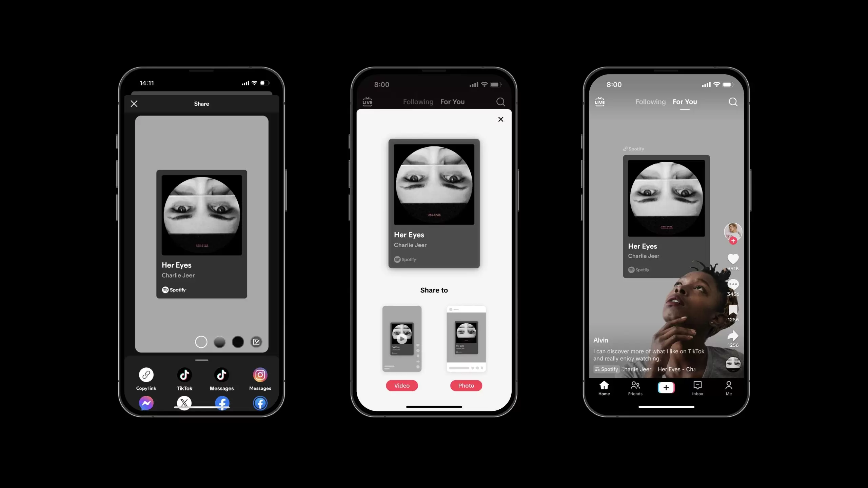The width and height of the screenshot is (868, 488).
Task: Select the first white dot carousel indicator
Action: (x=201, y=341)
